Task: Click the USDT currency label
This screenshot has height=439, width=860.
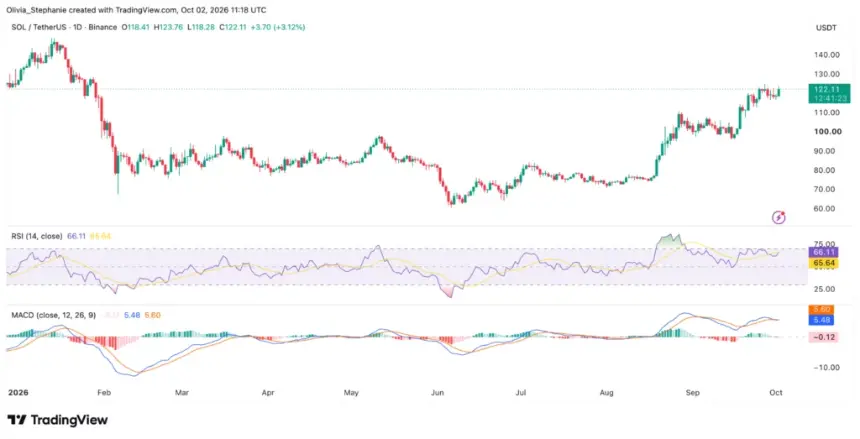Action: (826, 28)
